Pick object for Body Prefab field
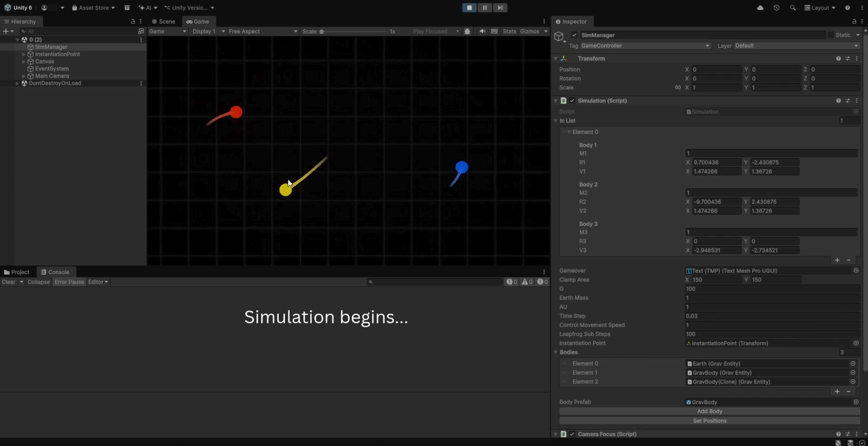The width and height of the screenshot is (868, 446). 856,402
